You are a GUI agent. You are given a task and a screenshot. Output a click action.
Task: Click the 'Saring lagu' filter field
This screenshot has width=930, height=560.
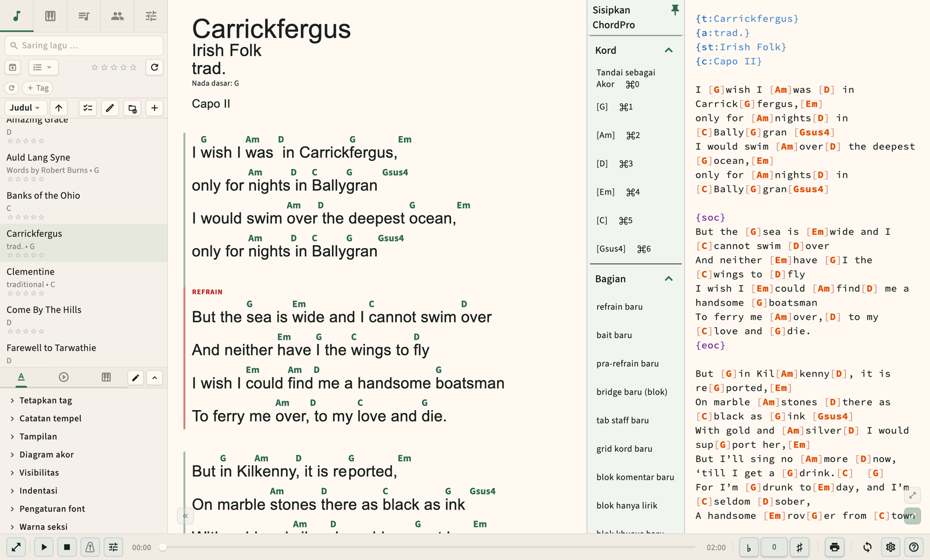pos(84,45)
